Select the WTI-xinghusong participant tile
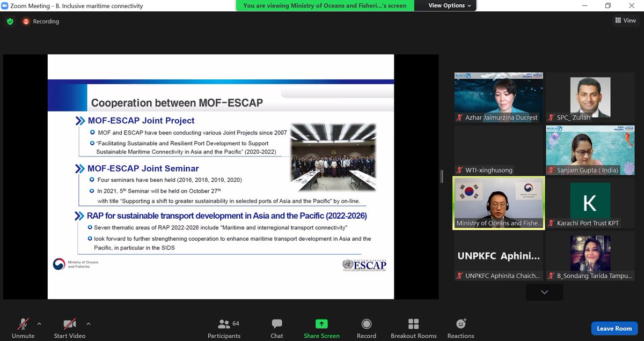 coord(499,150)
